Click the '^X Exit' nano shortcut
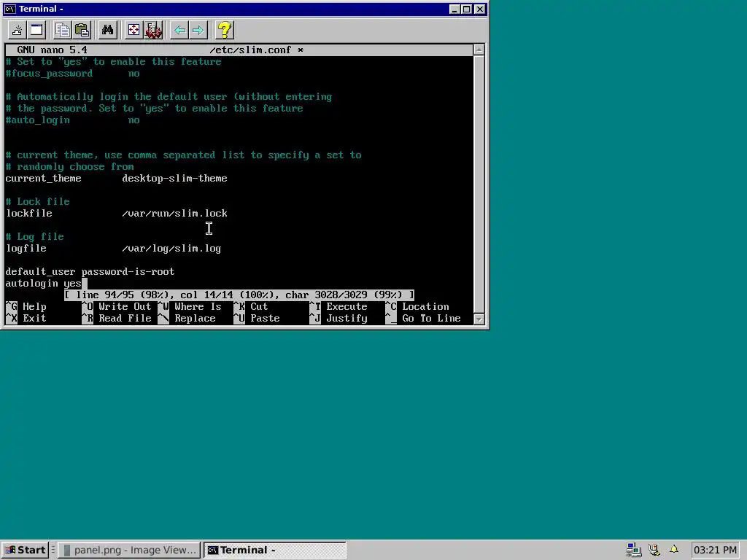The height and width of the screenshot is (560, 747). 26,319
